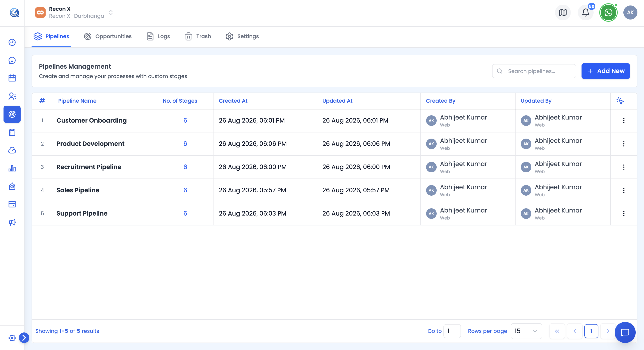Switch to the Trash tab
Viewport: 644px width, 350px height.
tap(198, 36)
